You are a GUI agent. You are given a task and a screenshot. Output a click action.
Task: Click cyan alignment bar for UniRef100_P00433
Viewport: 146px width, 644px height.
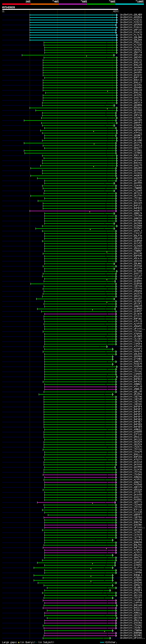pos(73,32)
